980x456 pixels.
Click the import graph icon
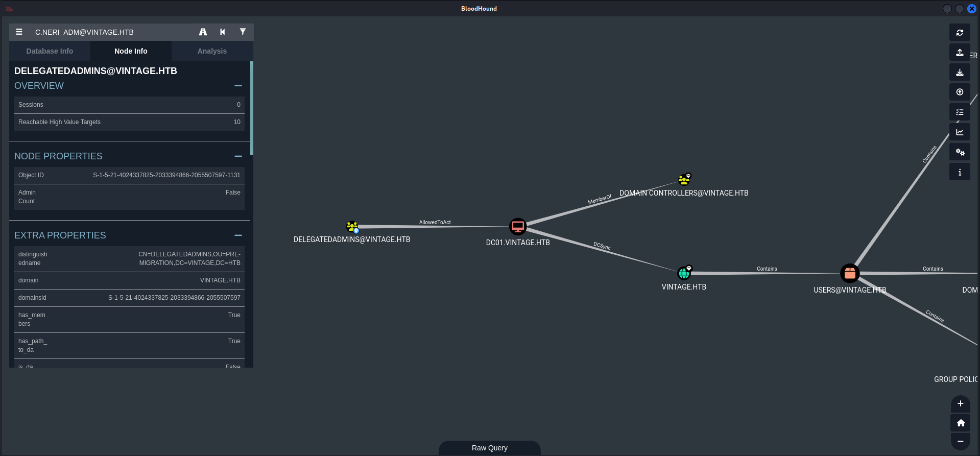click(960, 72)
